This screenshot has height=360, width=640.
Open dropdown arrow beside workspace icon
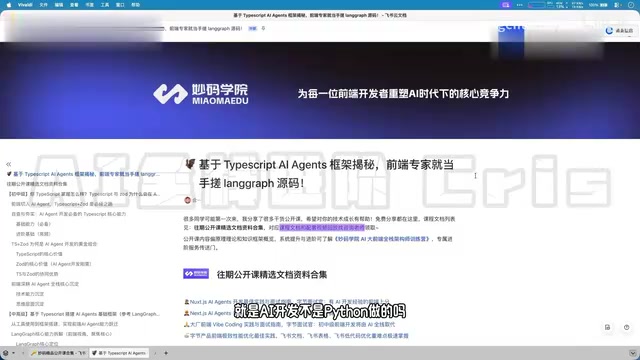[13, 353]
